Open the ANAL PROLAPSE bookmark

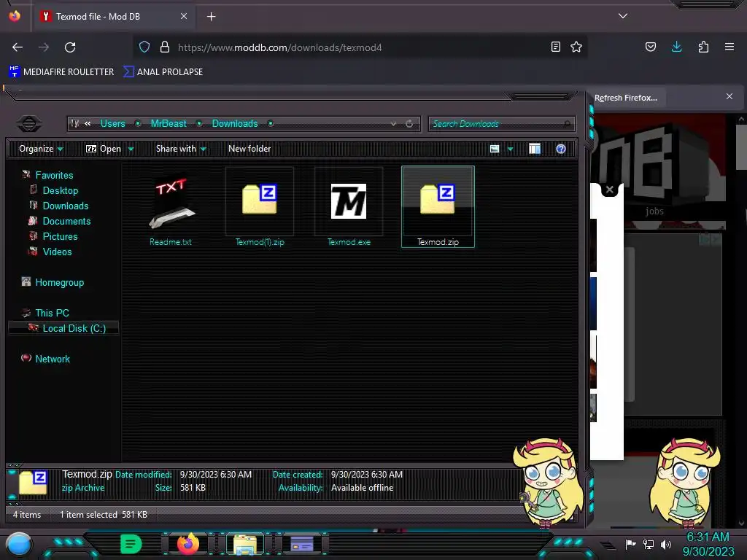click(163, 72)
